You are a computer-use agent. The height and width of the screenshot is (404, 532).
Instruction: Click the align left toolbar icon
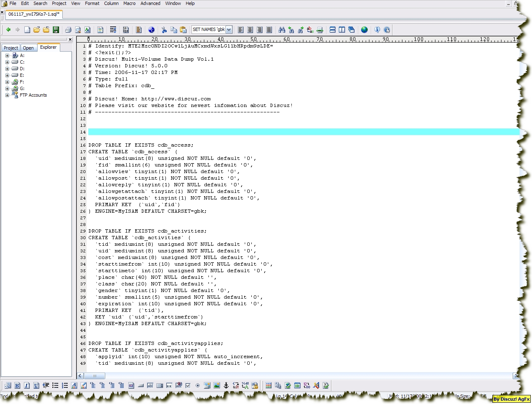tap(241, 30)
